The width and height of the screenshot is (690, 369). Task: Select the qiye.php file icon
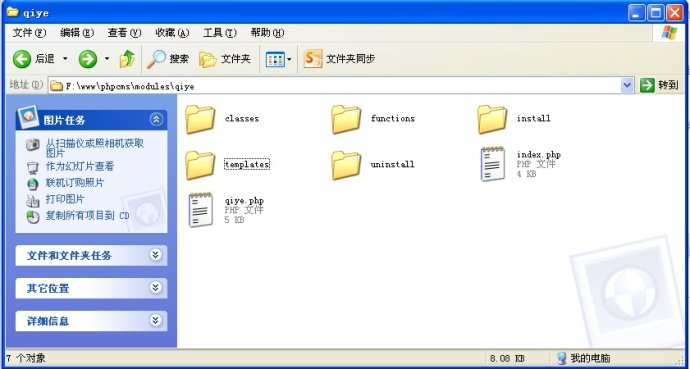coord(201,210)
